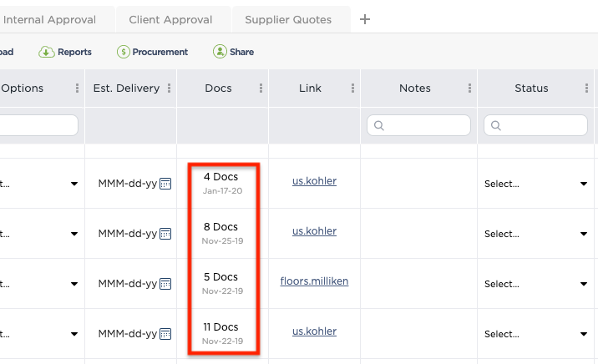
Task: Open calendar picker in the 5 Docs row
Action: click(x=165, y=284)
